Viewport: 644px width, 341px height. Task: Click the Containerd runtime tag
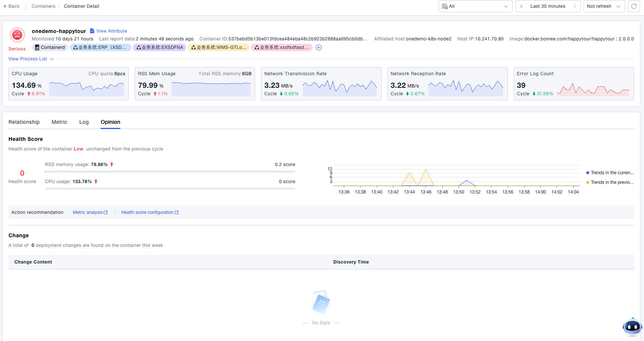coord(50,47)
